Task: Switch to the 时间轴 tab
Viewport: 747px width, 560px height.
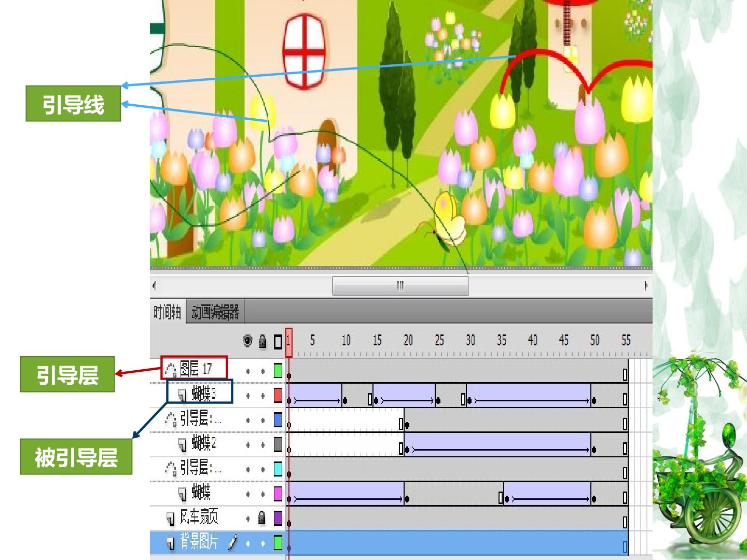Action: (167, 312)
